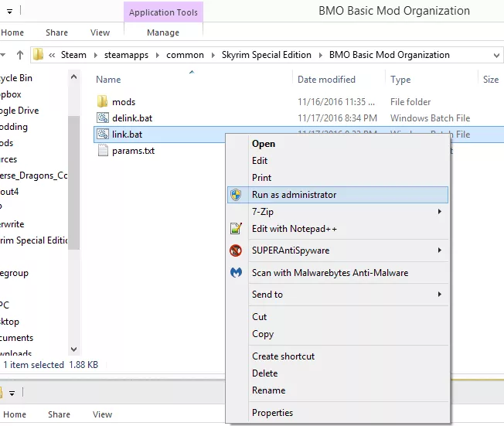Open Share tab in lower window

59,414
